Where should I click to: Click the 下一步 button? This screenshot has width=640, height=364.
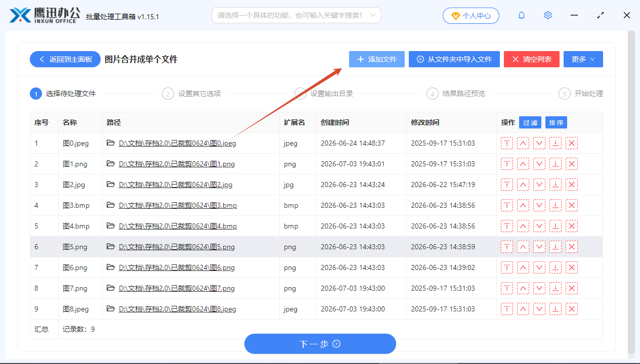pyautogui.click(x=320, y=344)
